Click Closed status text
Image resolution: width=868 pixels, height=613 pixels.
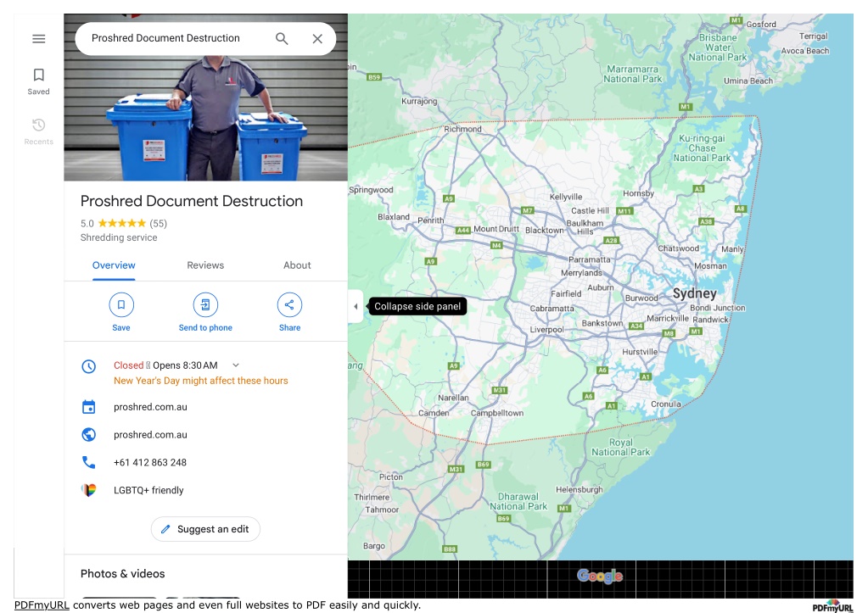click(x=128, y=365)
